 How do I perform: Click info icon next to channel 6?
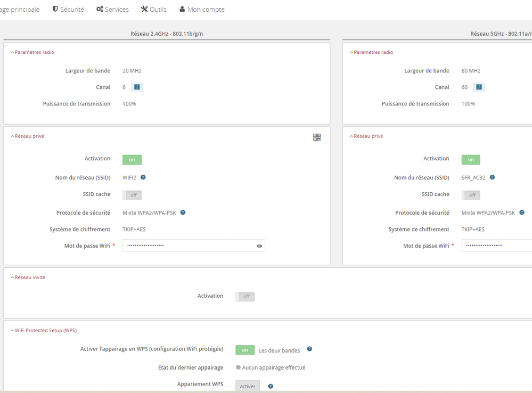coord(137,87)
